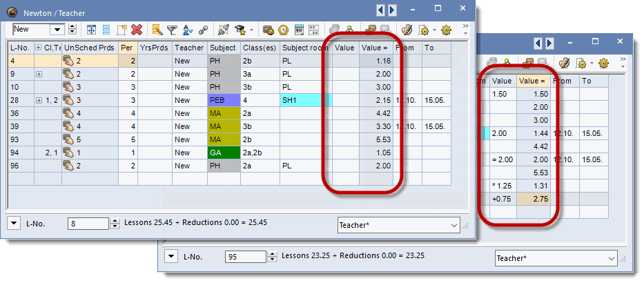
Task: Click the calendar icon in front window toolbar
Action: (x=300, y=30)
